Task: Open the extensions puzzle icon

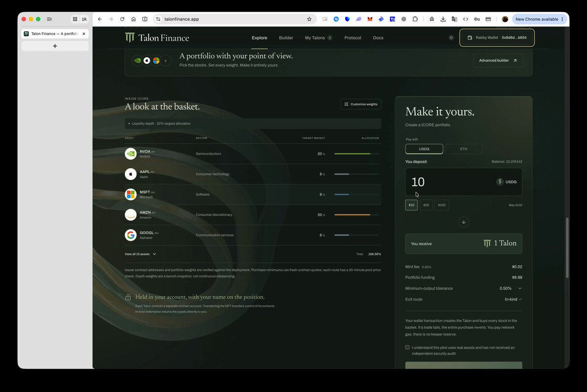Action: pyautogui.click(x=415, y=19)
